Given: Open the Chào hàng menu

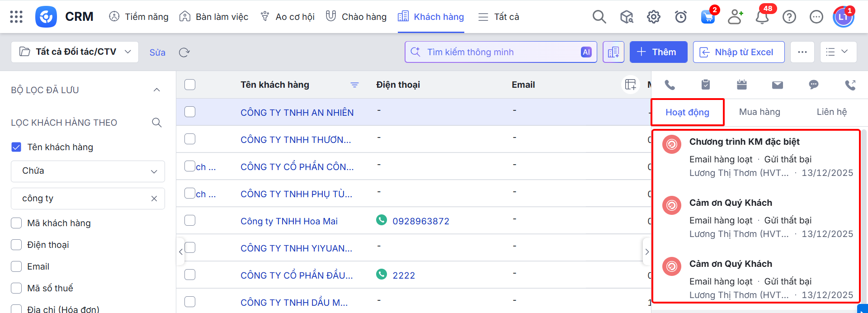Looking at the screenshot, I should pyautogui.click(x=356, y=17).
